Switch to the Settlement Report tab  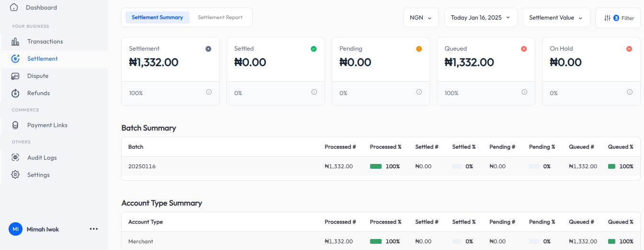tap(220, 18)
